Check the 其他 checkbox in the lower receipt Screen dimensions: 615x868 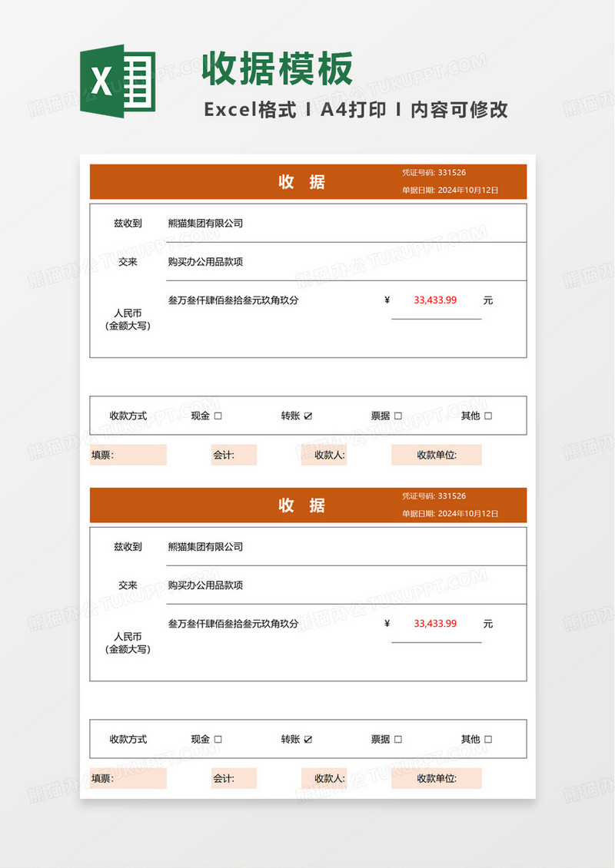[488, 739]
